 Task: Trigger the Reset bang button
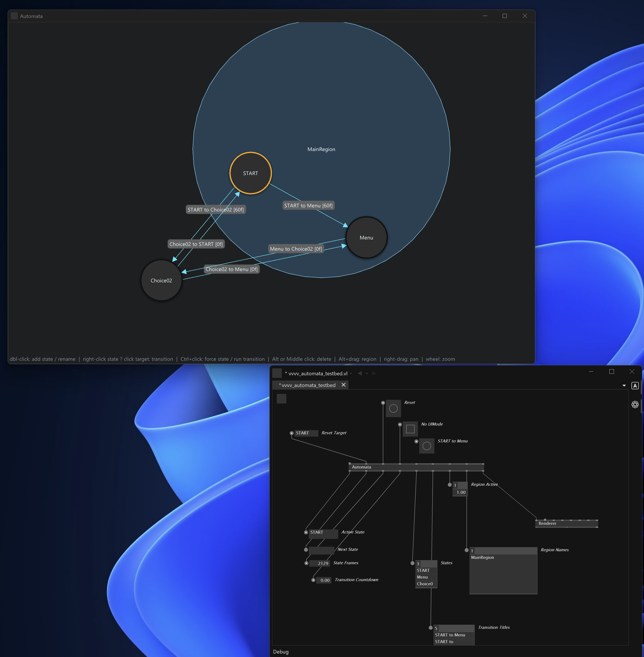tap(393, 409)
